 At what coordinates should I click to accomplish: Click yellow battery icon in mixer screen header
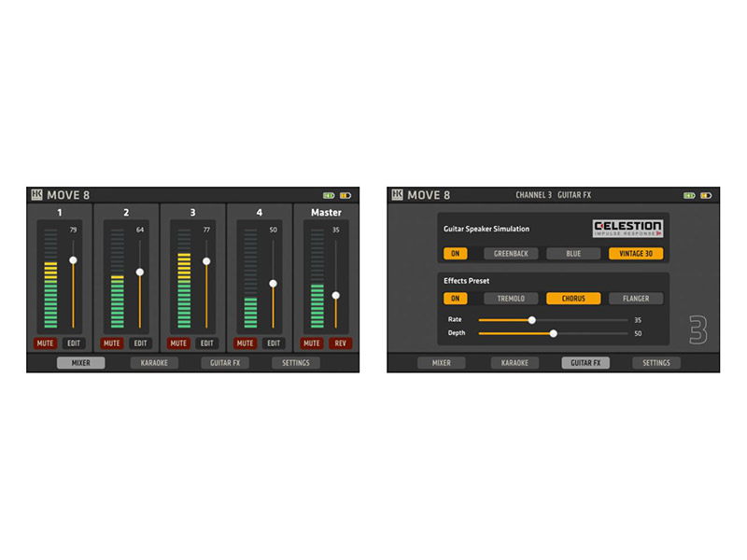click(345, 195)
